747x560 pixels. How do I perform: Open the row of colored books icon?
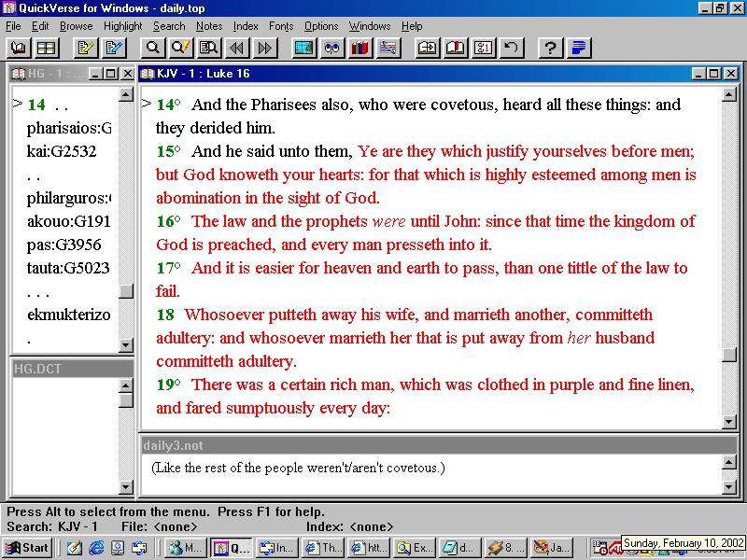click(x=360, y=48)
